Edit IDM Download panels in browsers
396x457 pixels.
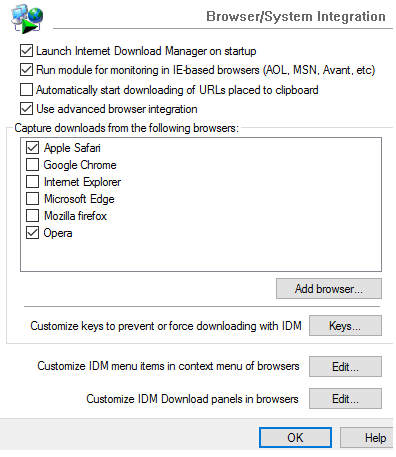point(345,399)
